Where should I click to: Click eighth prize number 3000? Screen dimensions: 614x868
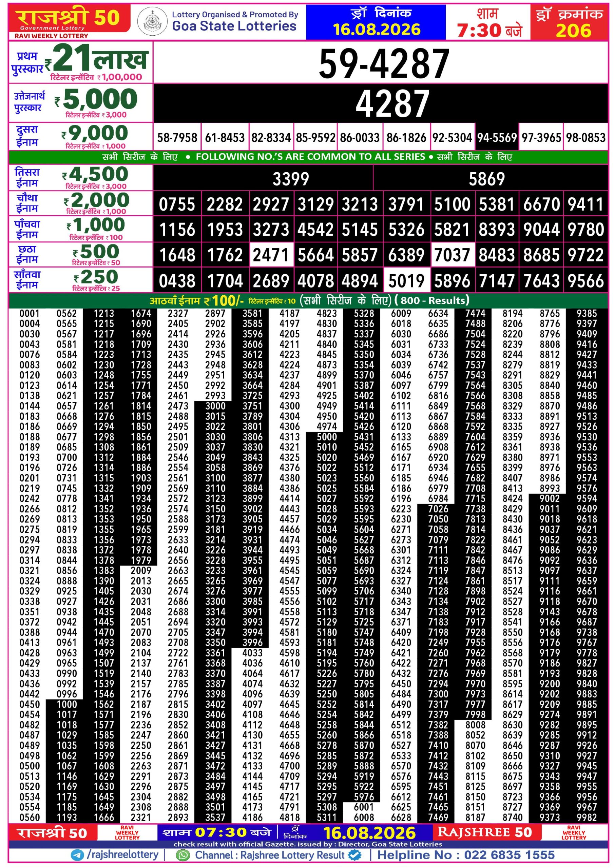(215, 406)
